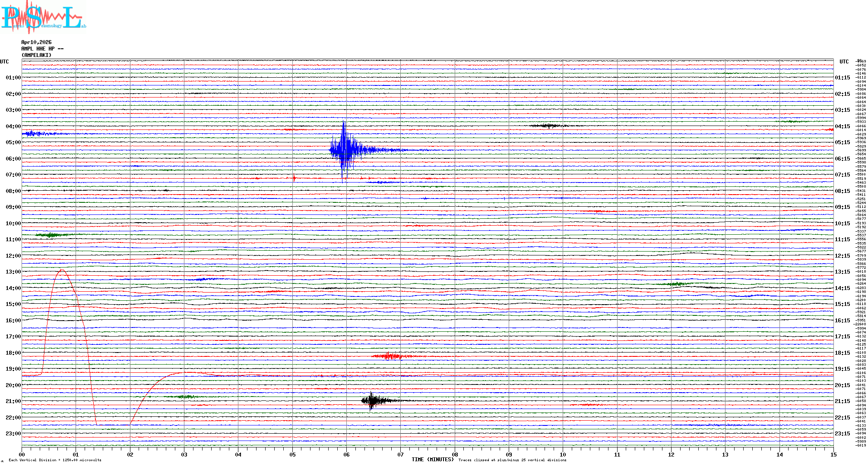
Task: Select the 13:00 hour label on left
Action: point(13,272)
